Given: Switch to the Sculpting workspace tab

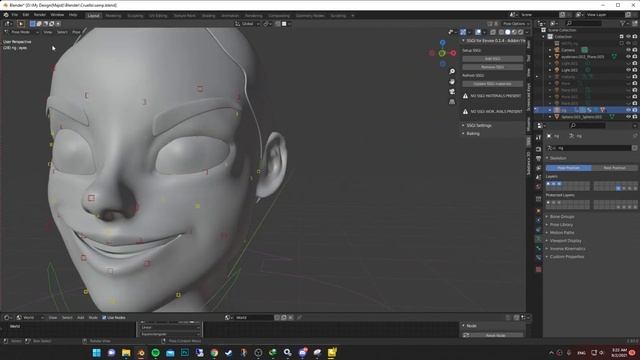Looking at the screenshot, I should pos(135,16).
